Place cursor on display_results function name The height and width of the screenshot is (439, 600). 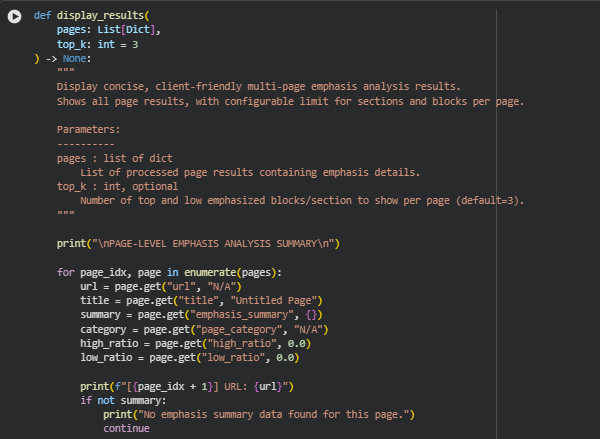click(102, 17)
